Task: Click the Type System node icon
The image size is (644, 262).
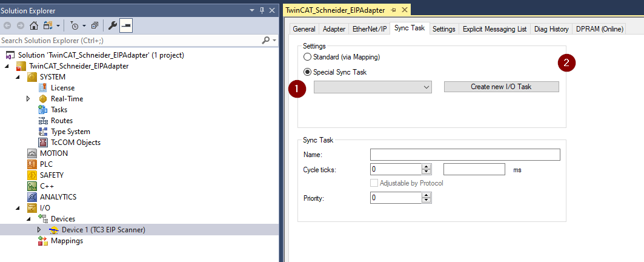Action: pyautogui.click(x=43, y=132)
